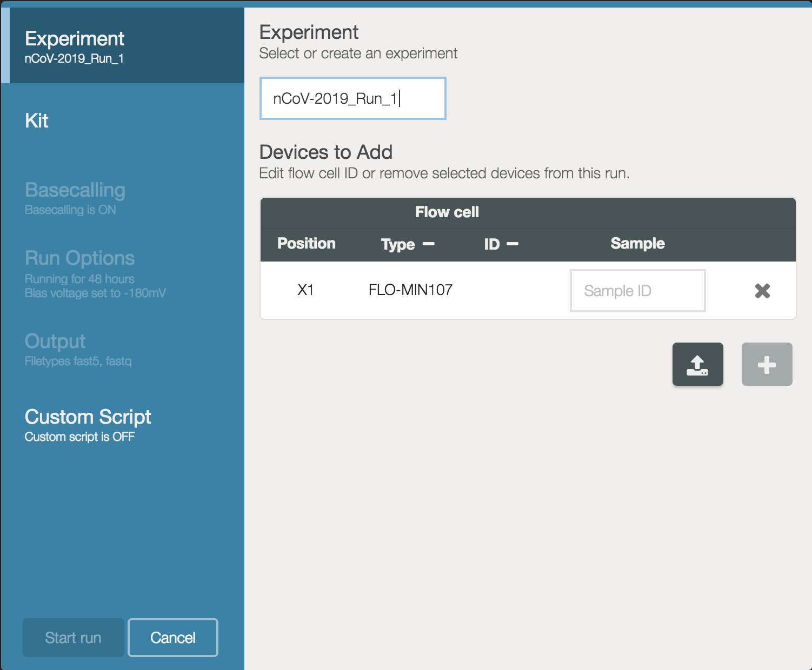
Task: Click the minus icon beside Type
Action: 429,244
